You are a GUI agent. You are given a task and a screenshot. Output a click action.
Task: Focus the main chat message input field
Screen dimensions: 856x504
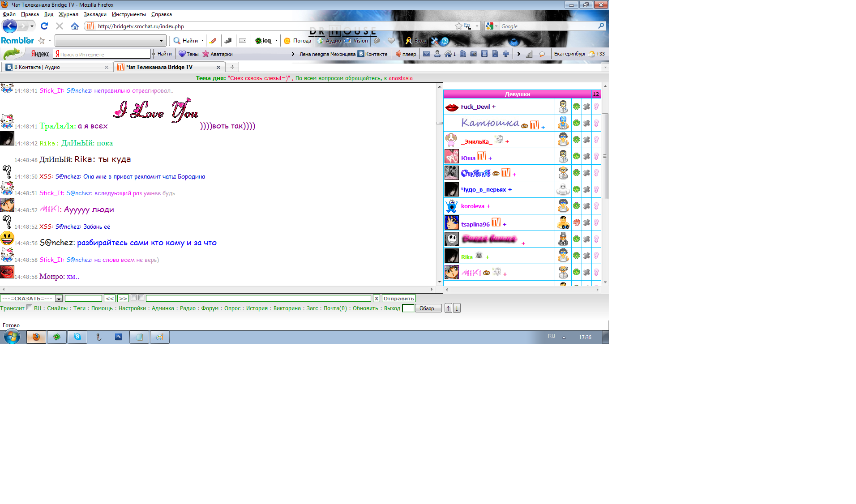coord(258,299)
